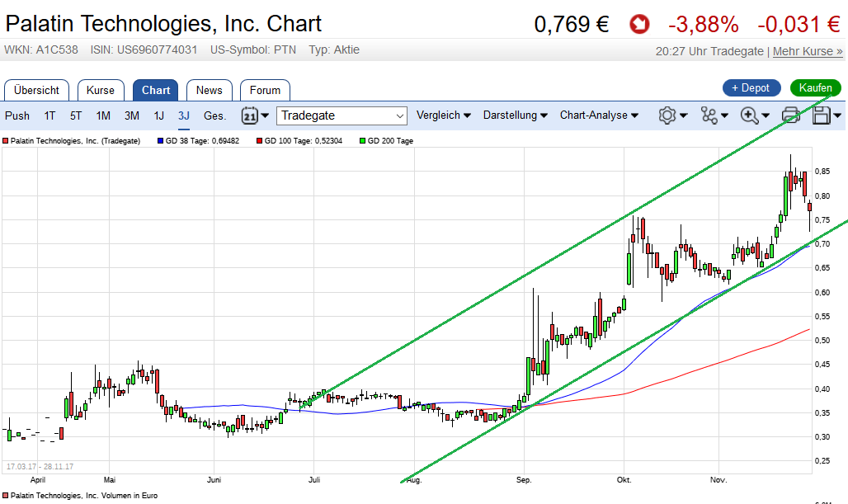Enable Push live updates

(17, 115)
